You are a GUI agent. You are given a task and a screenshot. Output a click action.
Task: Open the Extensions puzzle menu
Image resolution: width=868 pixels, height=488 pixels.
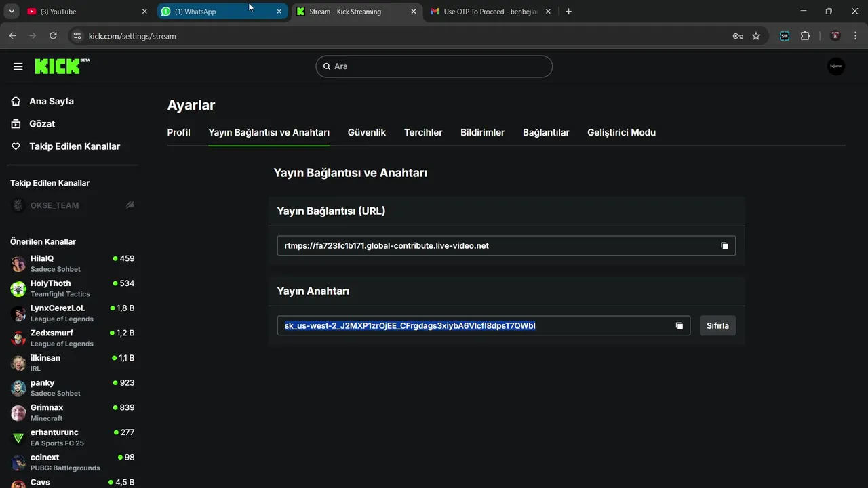(805, 36)
